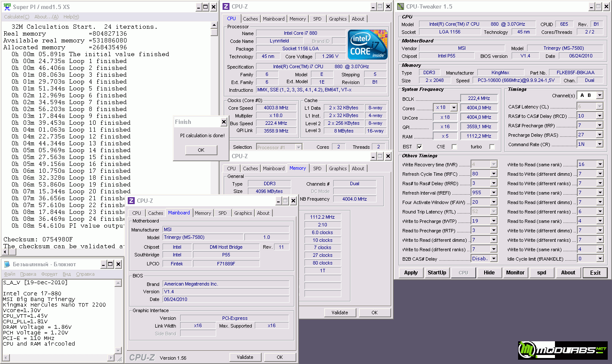Click the Exit button in CPU-Tweaker
This screenshot has width=612, height=364.
point(595,273)
